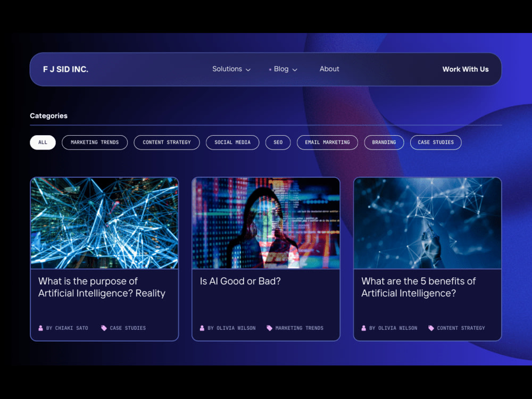532x399 pixels.
Task: Activate the BRANDING category filter
Action: (384, 143)
